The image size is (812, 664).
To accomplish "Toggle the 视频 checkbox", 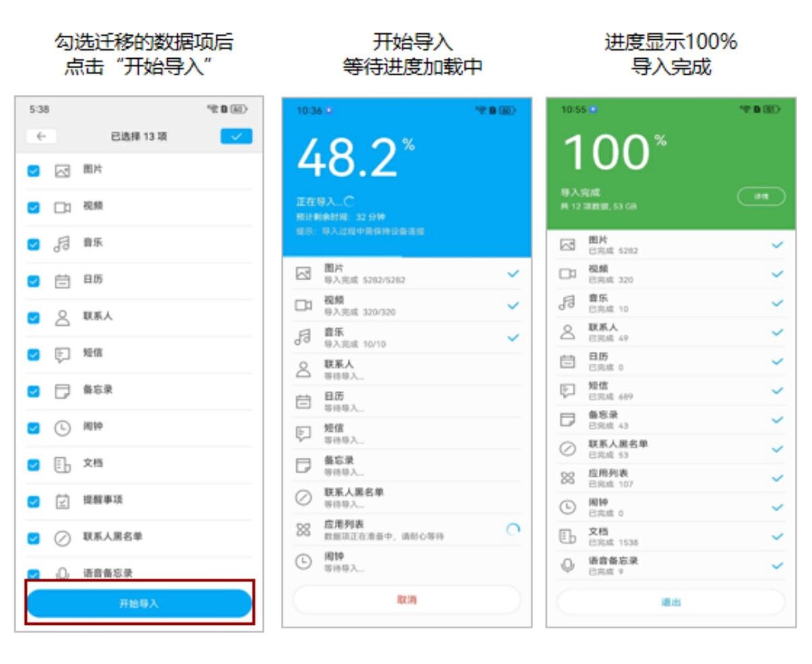I will click(33, 208).
